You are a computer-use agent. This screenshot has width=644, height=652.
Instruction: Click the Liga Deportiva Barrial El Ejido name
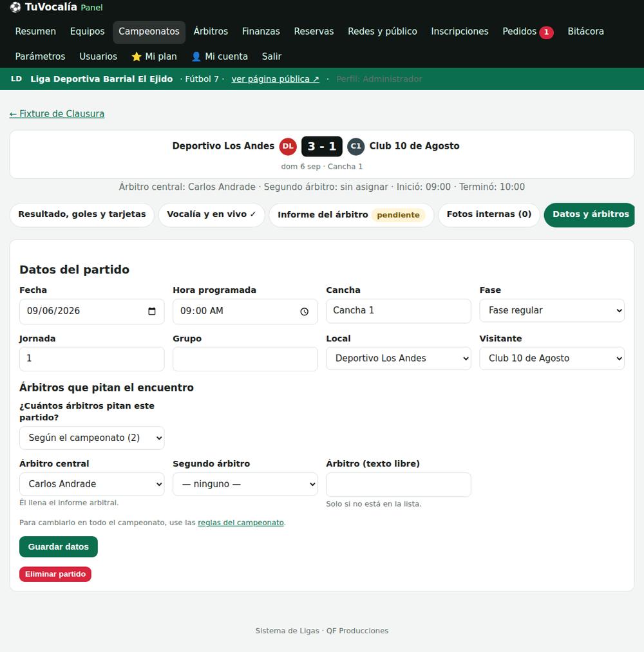coord(102,79)
